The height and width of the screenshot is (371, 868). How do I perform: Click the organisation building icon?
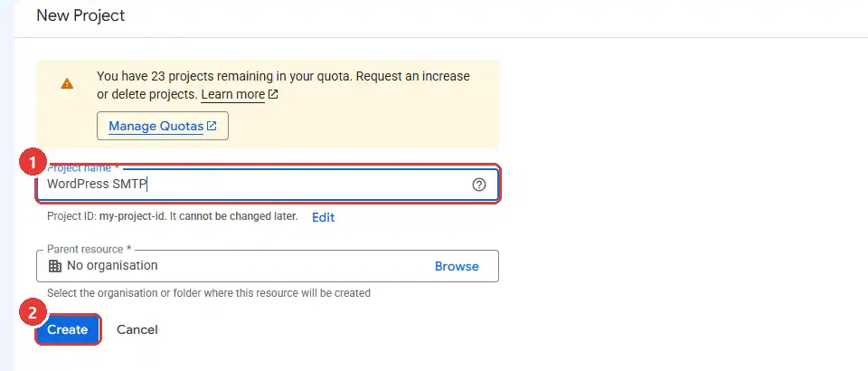(55, 266)
